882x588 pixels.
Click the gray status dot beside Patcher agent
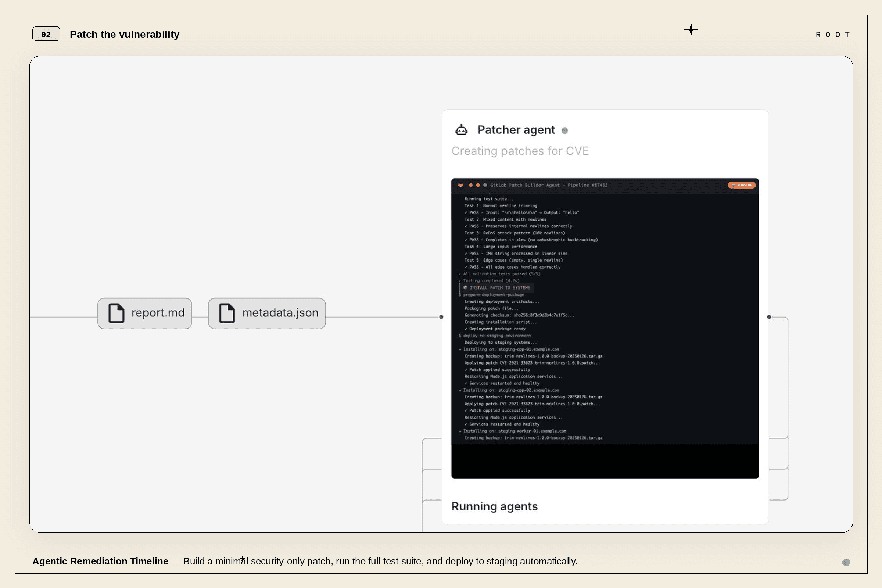tap(564, 130)
